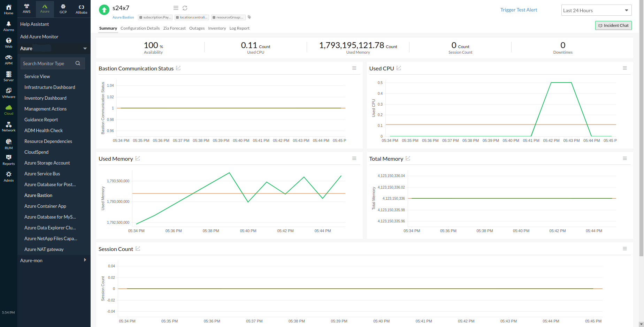Screen dimensions: 644x327
Task: Click the green up status indicator
Action: (104, 10)
